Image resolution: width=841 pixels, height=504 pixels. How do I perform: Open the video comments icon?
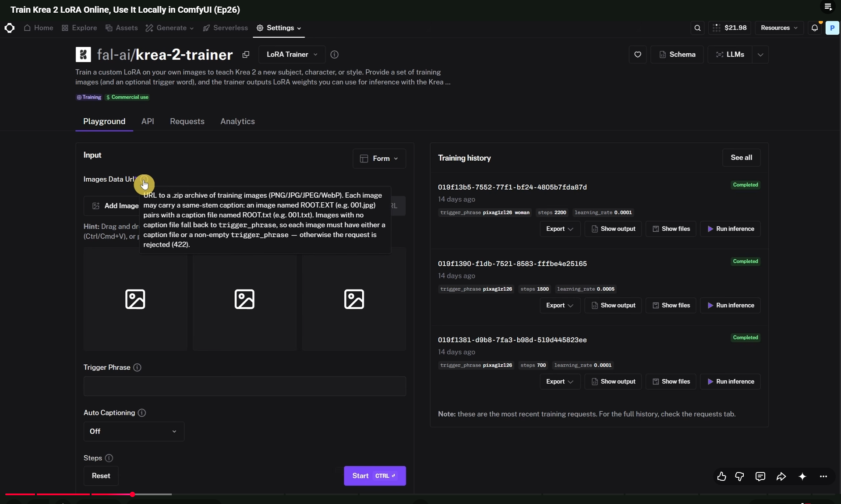point(760,476)
